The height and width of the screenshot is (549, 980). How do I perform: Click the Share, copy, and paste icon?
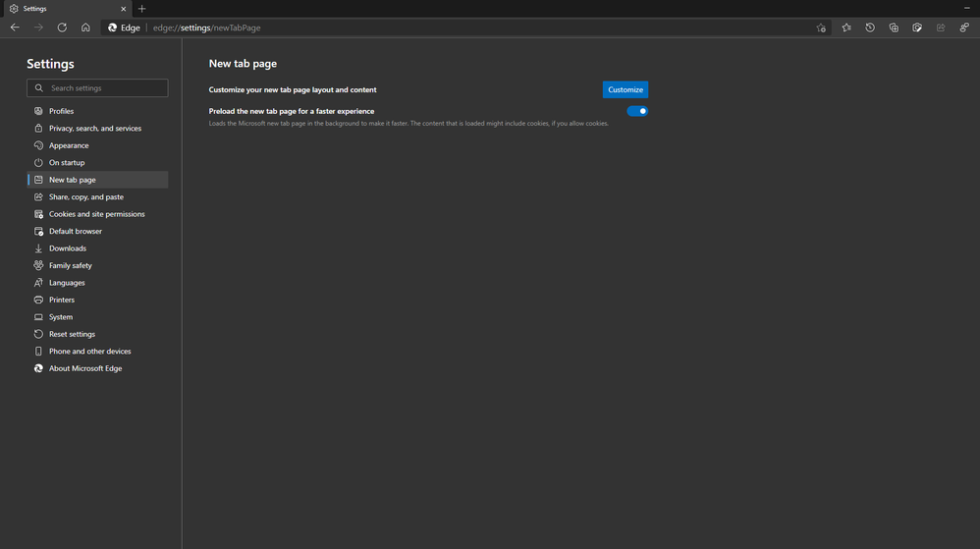tap(38, 197)
